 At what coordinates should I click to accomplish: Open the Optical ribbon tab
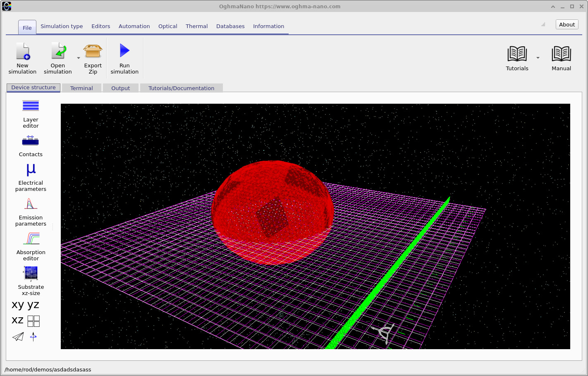168,26
